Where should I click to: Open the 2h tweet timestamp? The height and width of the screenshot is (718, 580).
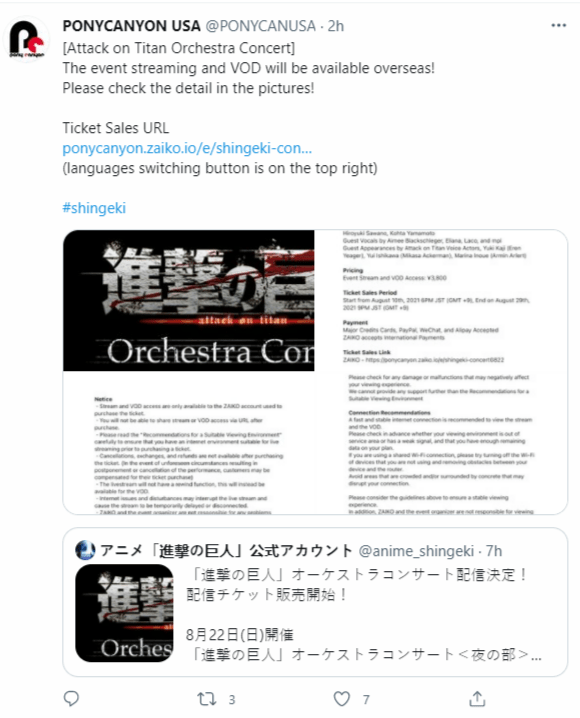point(336,26)
